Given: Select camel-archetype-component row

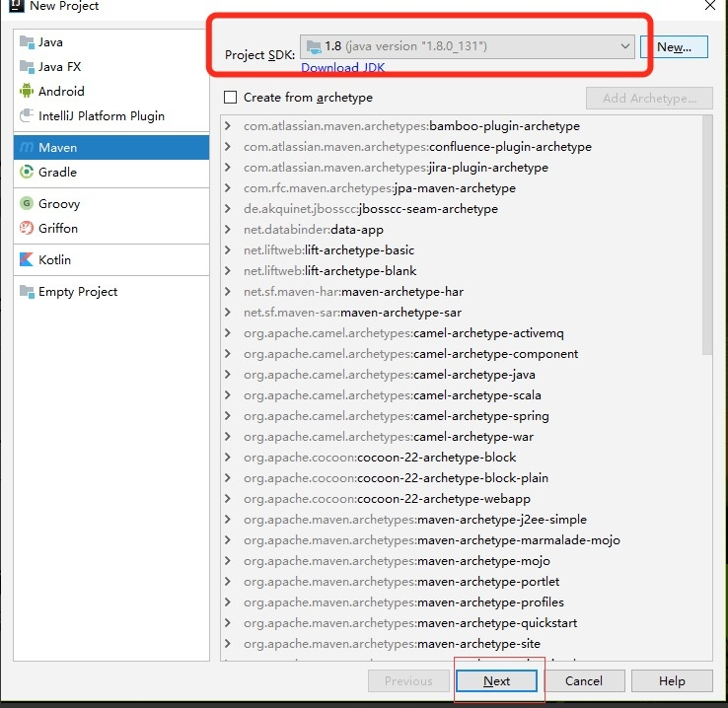Looking at the screenshot, I should [461, 354].
